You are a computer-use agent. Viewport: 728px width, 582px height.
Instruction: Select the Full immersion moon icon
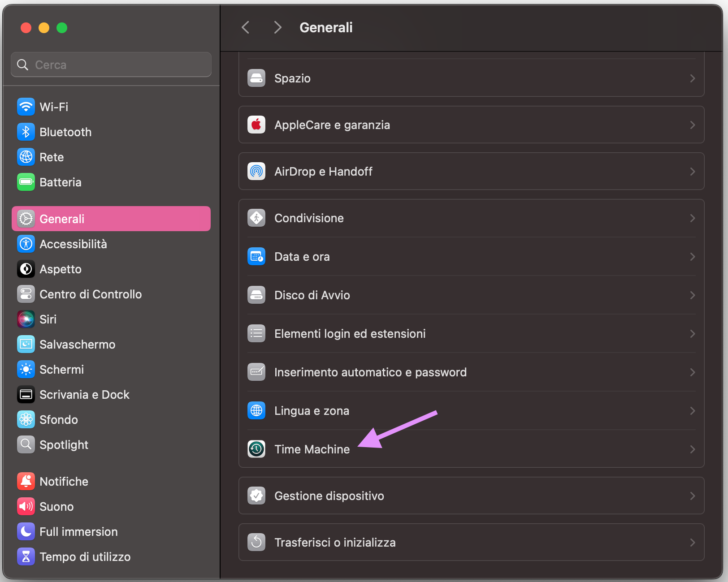(26, 531)
